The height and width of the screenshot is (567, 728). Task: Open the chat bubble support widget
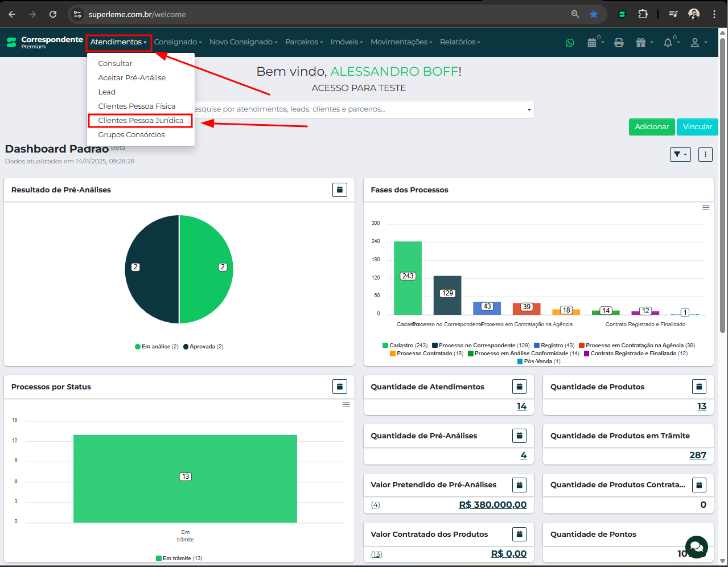[x=696, y=547]
